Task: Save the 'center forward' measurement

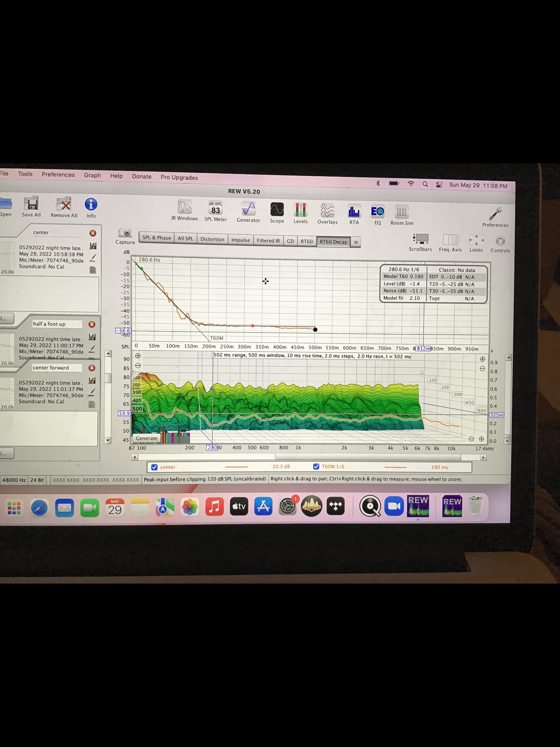Action: (x=92, y=380)
